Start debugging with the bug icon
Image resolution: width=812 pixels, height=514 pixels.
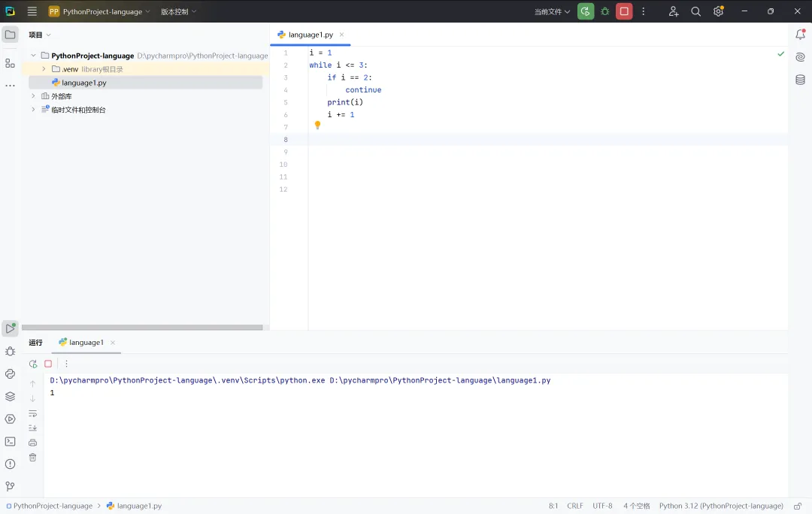tap(604, 11)
